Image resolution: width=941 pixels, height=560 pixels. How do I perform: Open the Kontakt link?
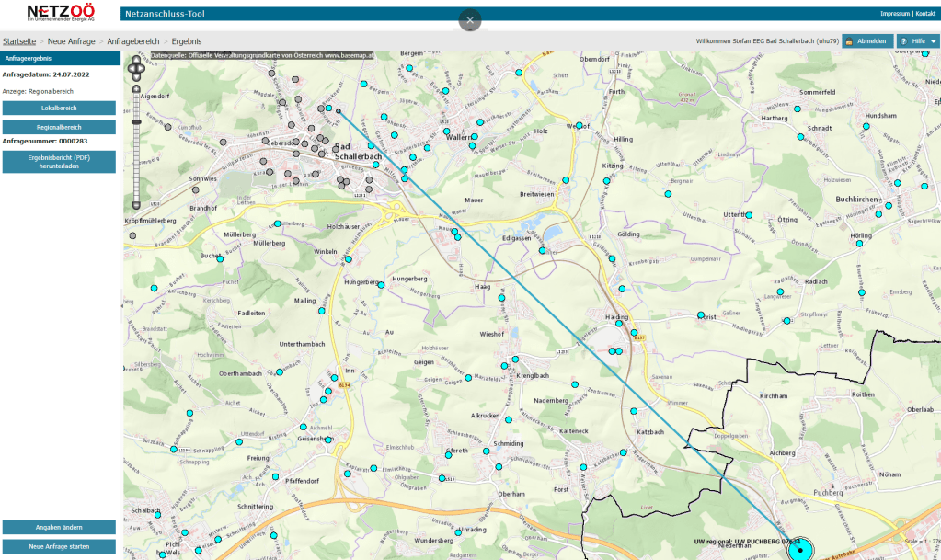[x=925, y=14]
